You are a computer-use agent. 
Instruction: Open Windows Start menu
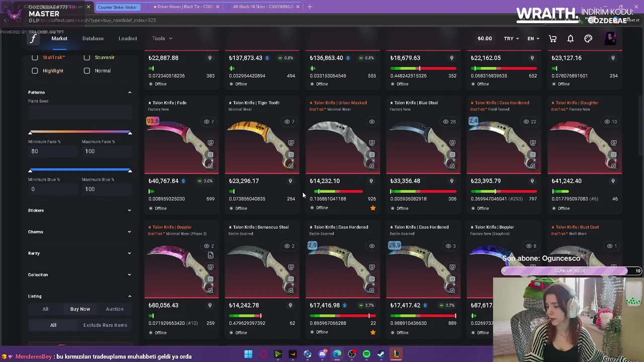point(248,354)
